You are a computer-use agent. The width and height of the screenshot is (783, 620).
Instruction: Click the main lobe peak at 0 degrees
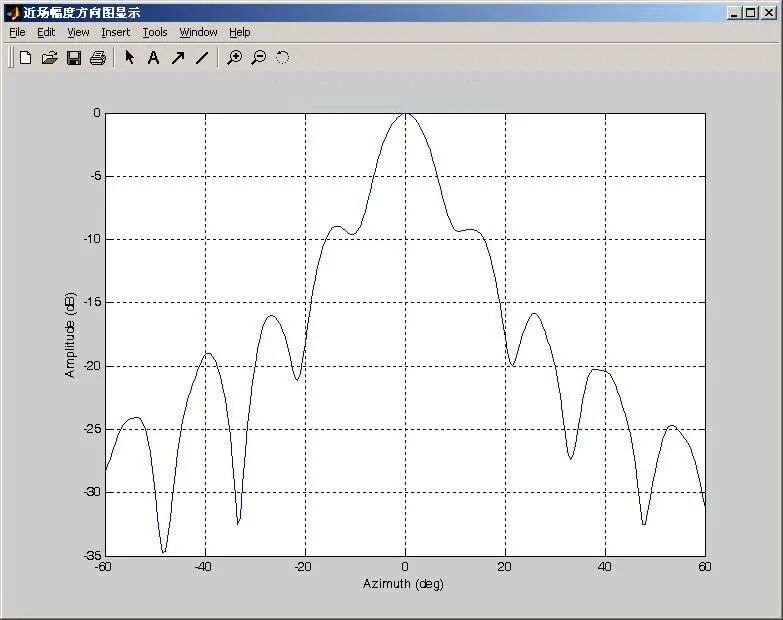coord(405,114)
